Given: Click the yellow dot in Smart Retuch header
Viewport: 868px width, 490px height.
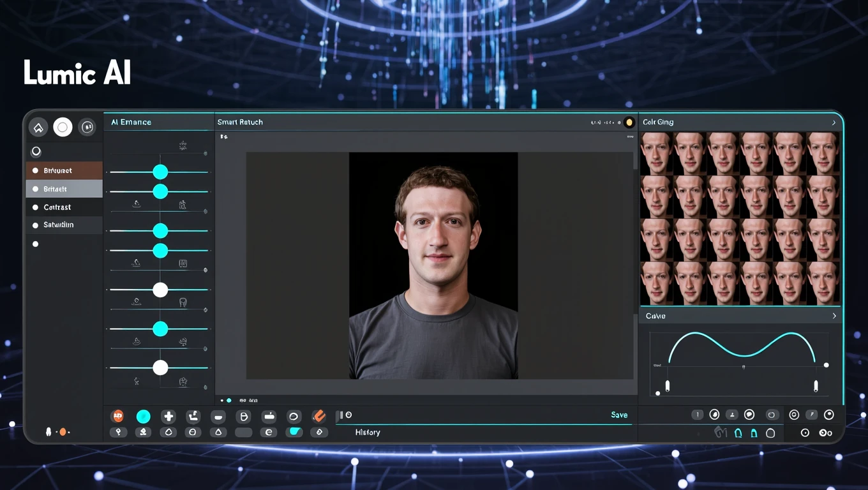Looking at the screenshot, I should (629, 122).
